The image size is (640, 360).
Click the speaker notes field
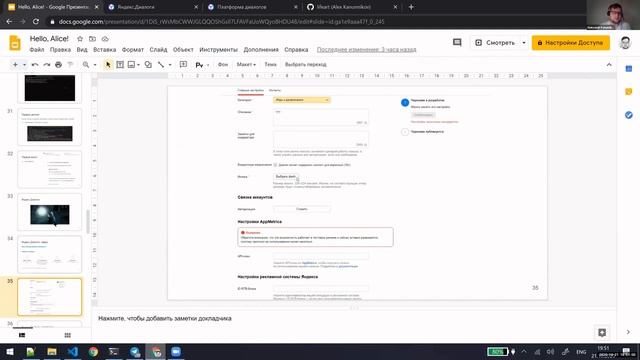pos(353,318)
